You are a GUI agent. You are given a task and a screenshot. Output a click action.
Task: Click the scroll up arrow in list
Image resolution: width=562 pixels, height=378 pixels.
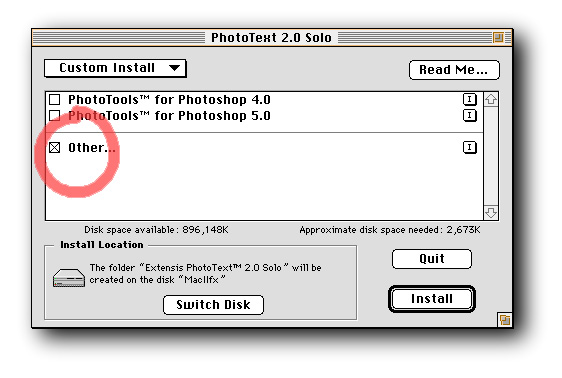[x=491, y=99]
